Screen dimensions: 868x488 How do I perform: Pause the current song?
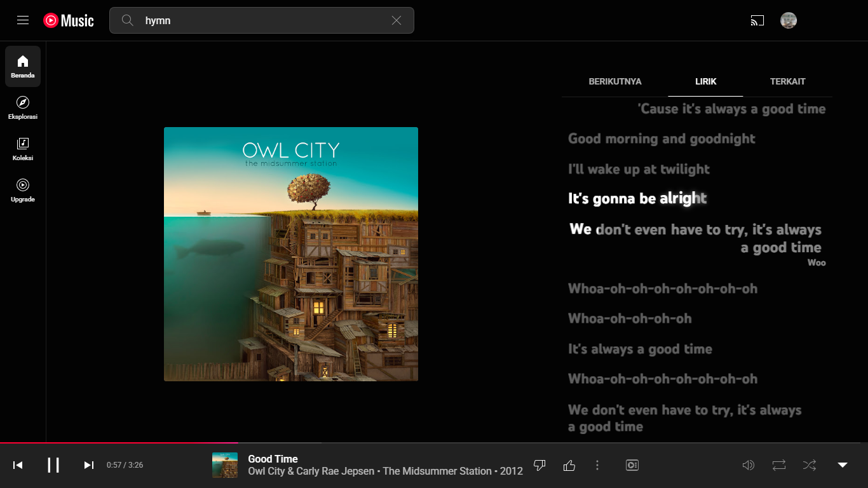pyautogui.click(x=53, y=465)
